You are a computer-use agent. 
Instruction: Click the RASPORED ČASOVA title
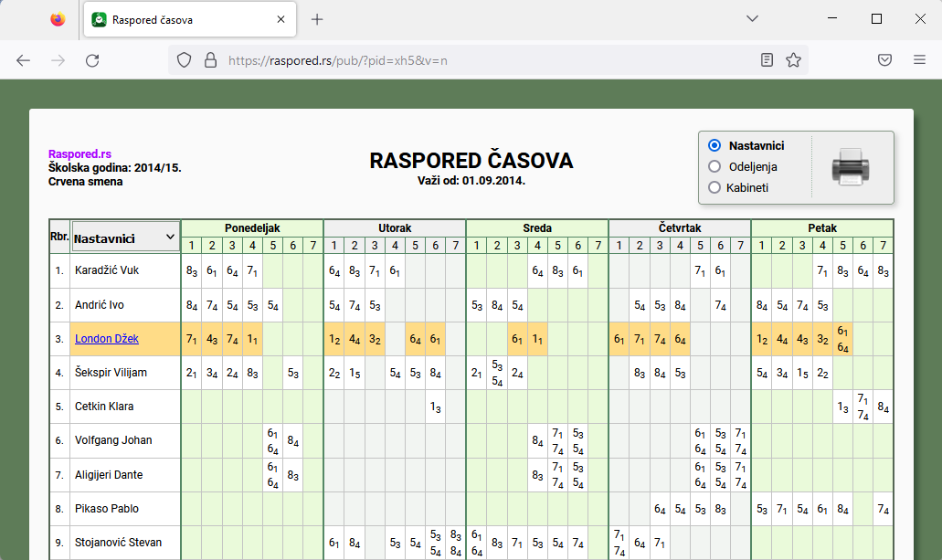click(x=471, y=161)
